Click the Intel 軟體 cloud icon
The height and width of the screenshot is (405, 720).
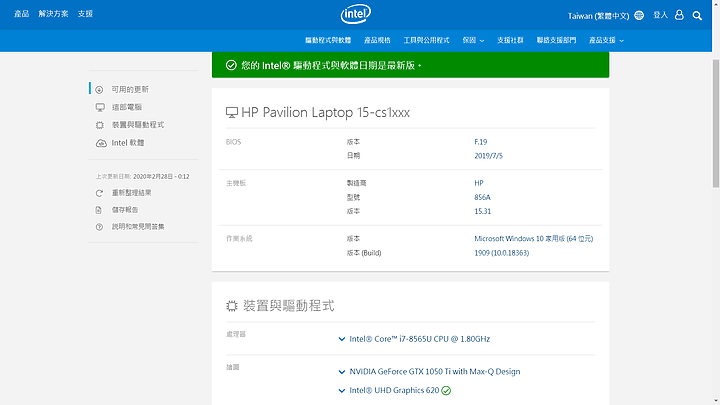tap(101, 143)
